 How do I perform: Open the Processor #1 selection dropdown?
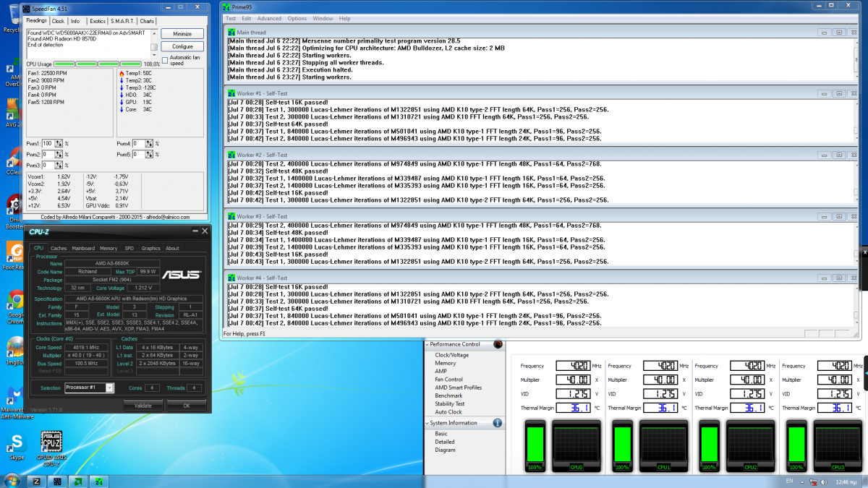[109, 388]
